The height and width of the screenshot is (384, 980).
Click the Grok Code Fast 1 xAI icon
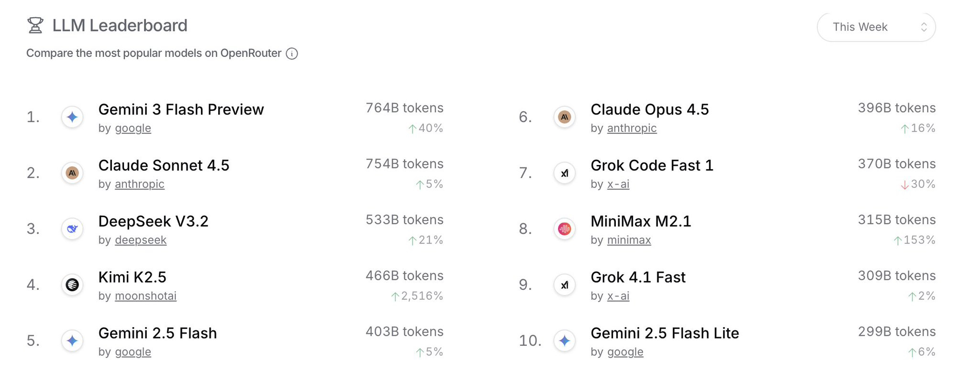tap(565, 173)
